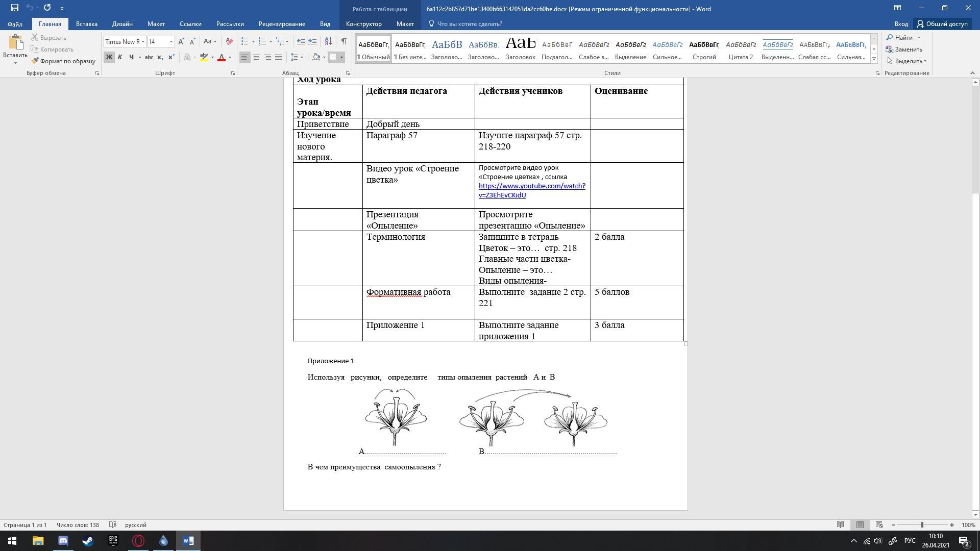Increase font size with the grow icon
Viewport: 980px width, 551px height.
pos(181,42)
